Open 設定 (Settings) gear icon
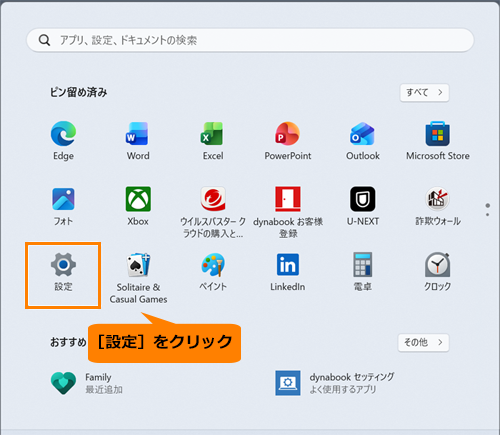500x435 pixels. (x=63, y=265)
